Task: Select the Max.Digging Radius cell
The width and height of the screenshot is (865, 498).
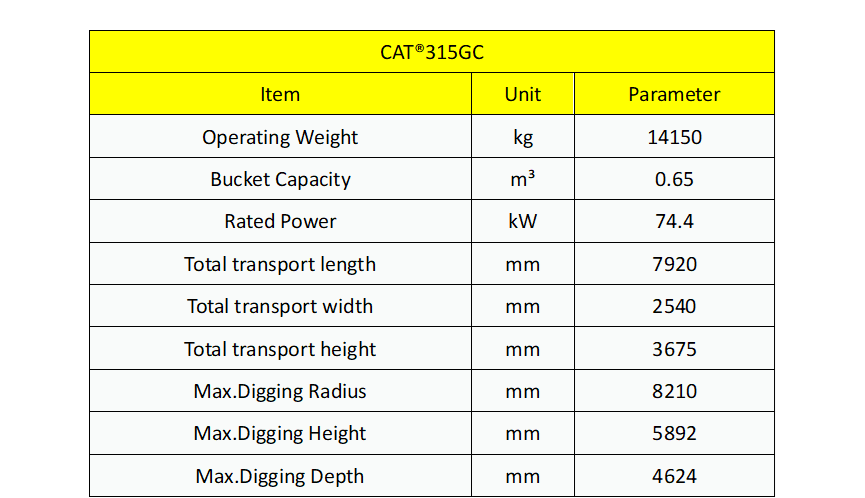Action: (x=280, y=390)
